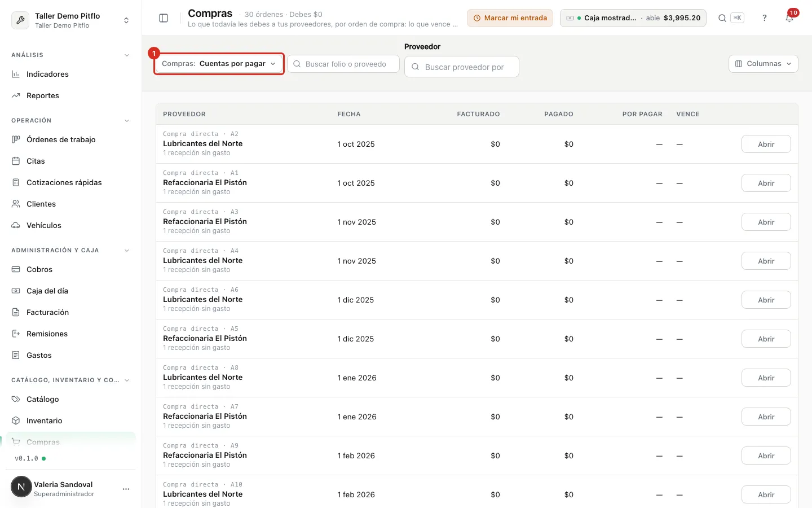The height and width of the screenshot is (508, 812).
Task: Click Abrir for order A3
Action: point(766,222)
